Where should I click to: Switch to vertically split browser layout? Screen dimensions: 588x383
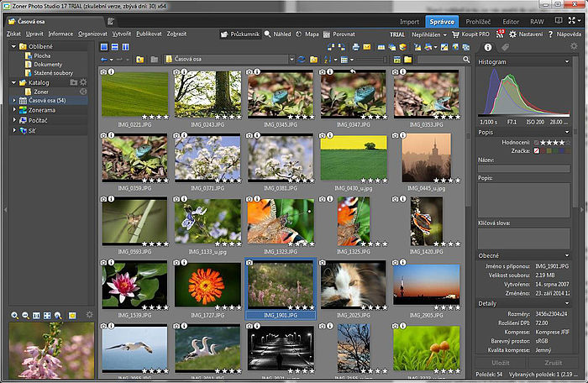(x=127, y=47)
